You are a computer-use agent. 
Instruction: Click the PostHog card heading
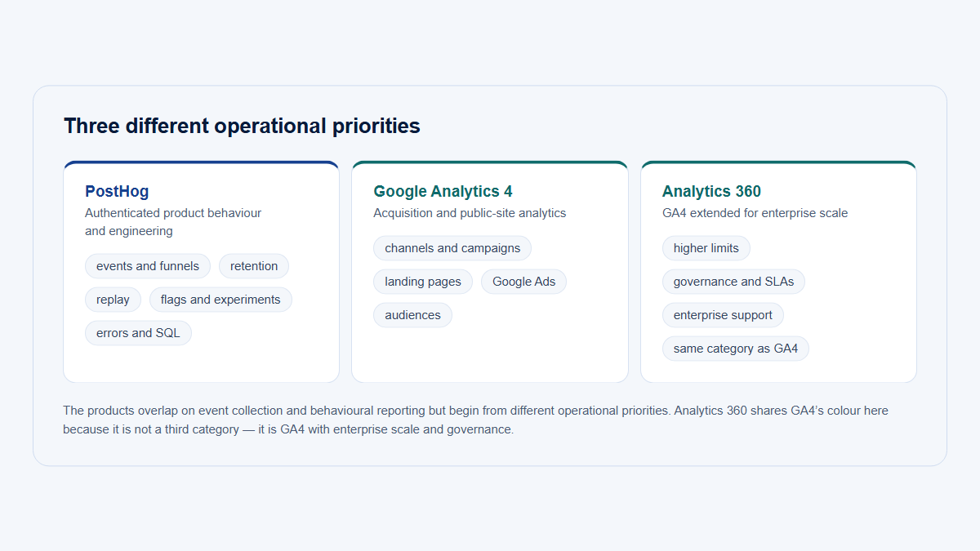(x=117, y=192)
